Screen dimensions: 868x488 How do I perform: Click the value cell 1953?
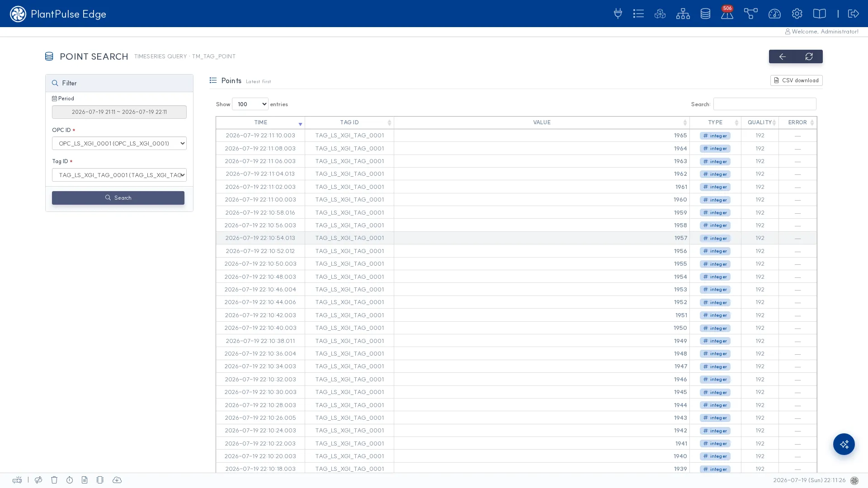coord(542,290)
